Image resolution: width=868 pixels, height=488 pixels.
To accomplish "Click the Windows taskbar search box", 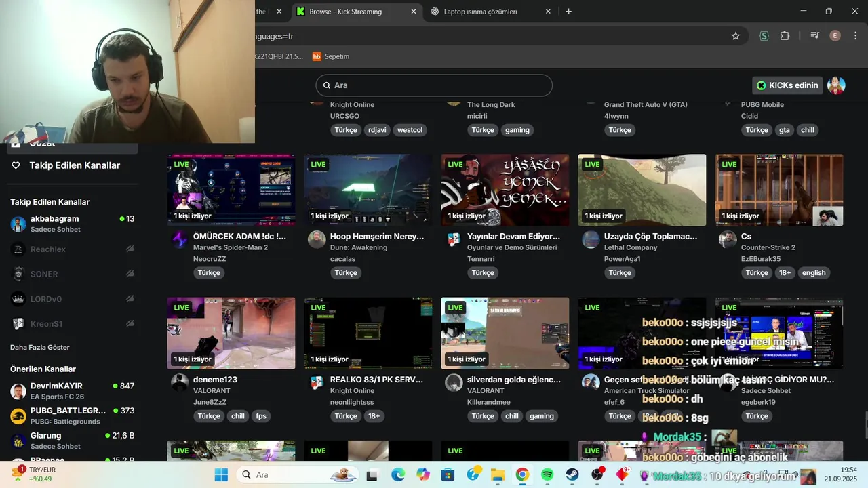I will coord(298,475).
